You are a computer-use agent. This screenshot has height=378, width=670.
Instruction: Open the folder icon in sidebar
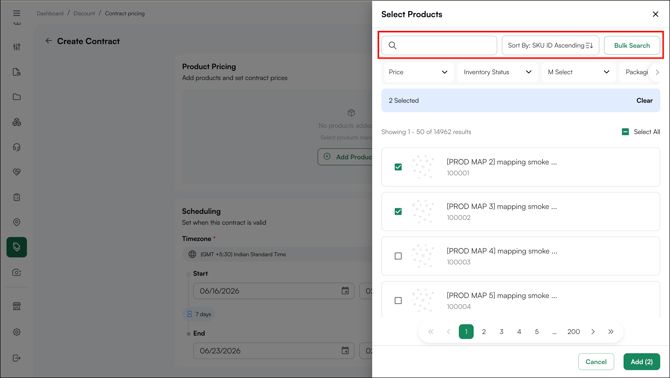pos(17,97)
